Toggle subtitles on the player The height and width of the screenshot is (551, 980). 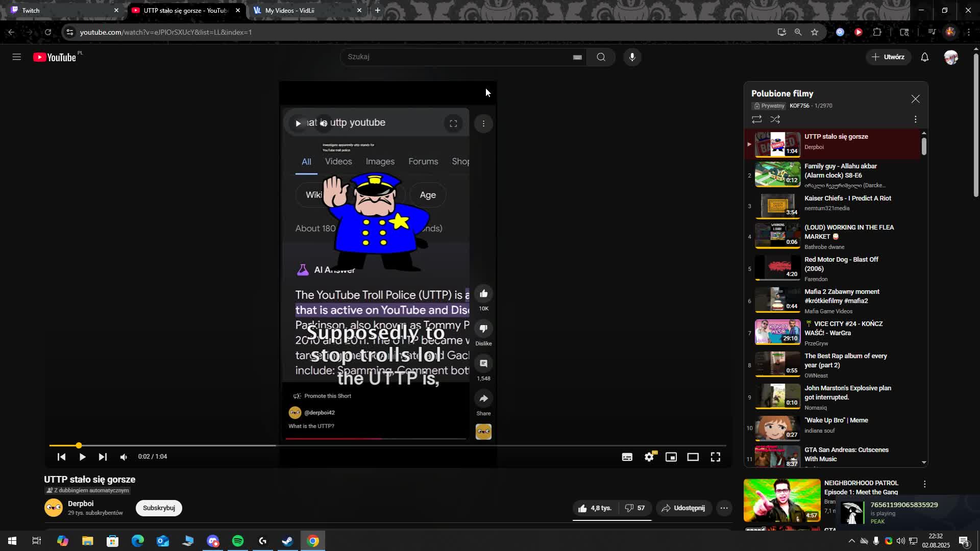[x=627, y=457]
